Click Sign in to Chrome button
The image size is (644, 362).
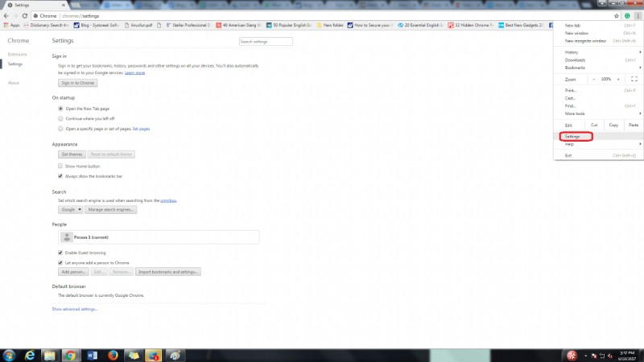point(77,83)
